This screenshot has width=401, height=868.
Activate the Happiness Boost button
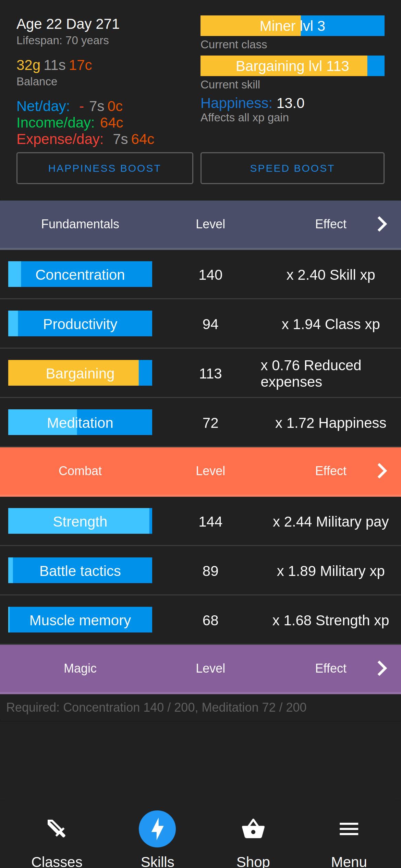(105, 168)
